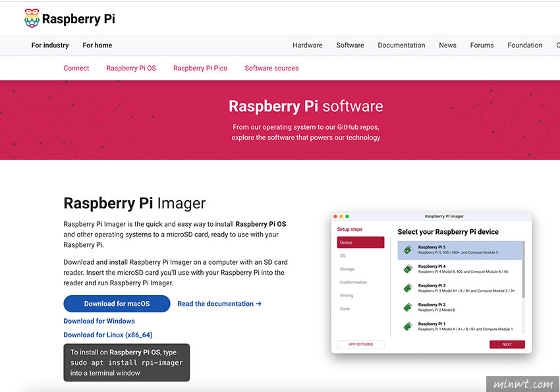Screen dimensions: 560x392
Task: Select the Writing step in Imager preview
Action: (x=347, y=296)
